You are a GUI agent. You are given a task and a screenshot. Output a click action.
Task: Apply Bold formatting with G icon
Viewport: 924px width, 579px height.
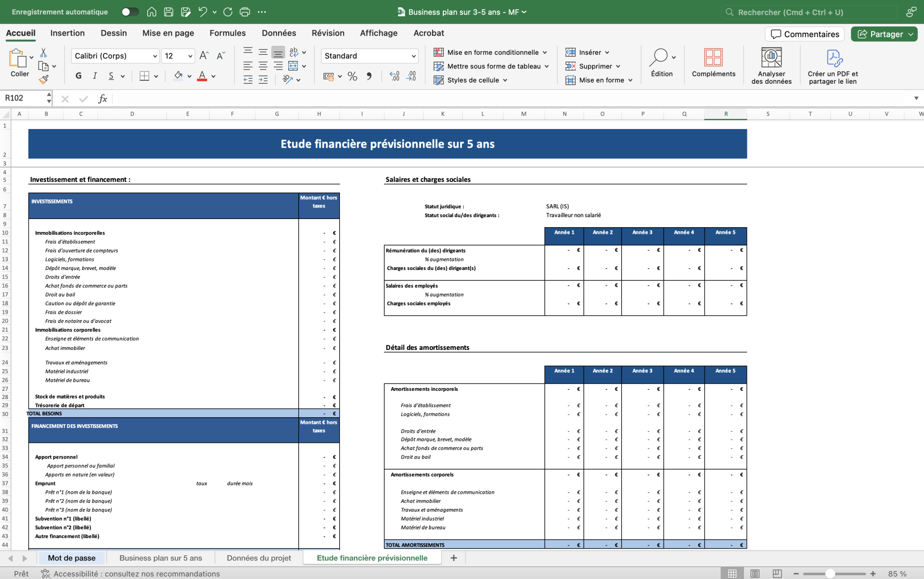pos(78,76)
